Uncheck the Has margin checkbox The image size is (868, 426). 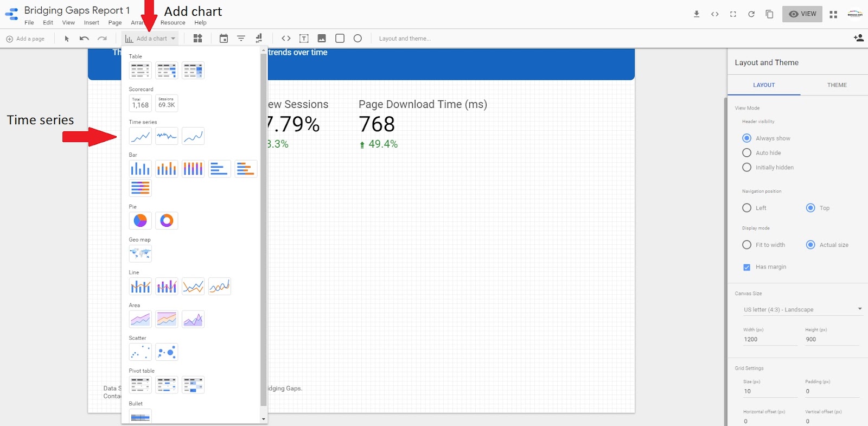pos(747,267)
